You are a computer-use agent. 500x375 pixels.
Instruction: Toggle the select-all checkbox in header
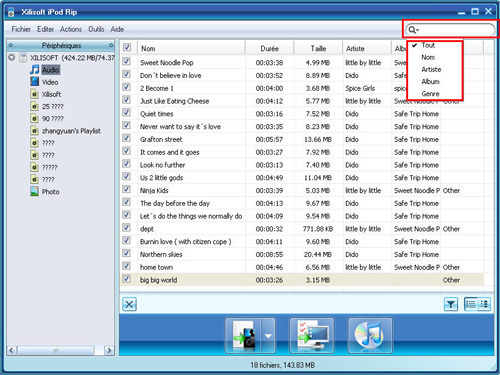127,47
